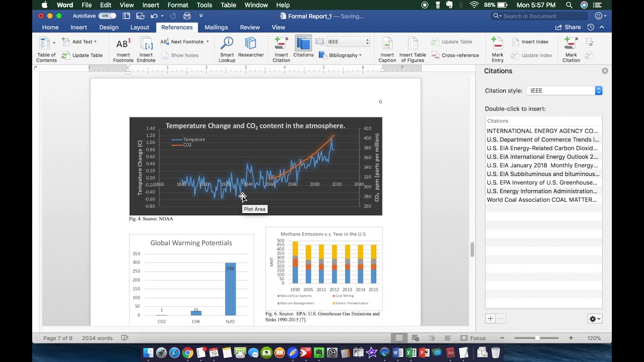Image resolution: width=644 pixels, height=362 pixels.
Task: Switch to Outline view icon
Action: [x=432, y=338]
